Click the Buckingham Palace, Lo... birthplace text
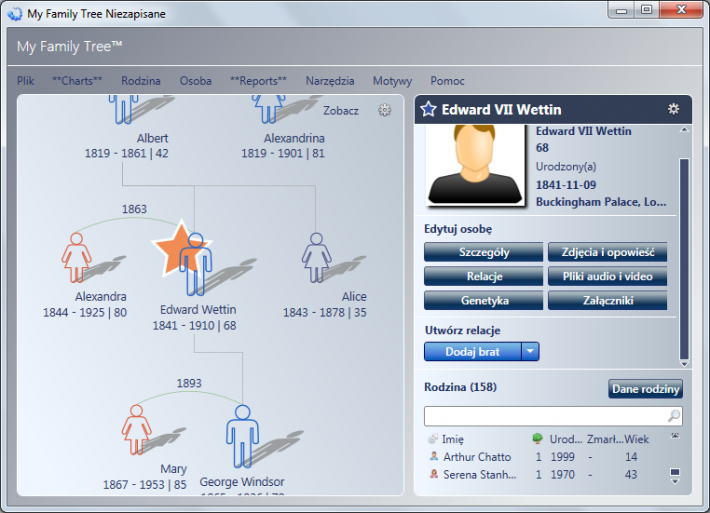 (x=601, y=202)
